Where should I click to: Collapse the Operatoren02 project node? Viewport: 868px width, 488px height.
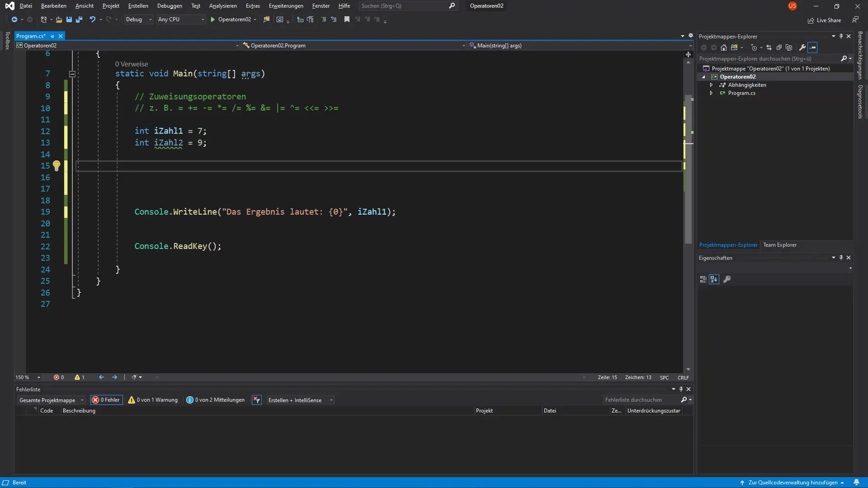click(703, 77)
